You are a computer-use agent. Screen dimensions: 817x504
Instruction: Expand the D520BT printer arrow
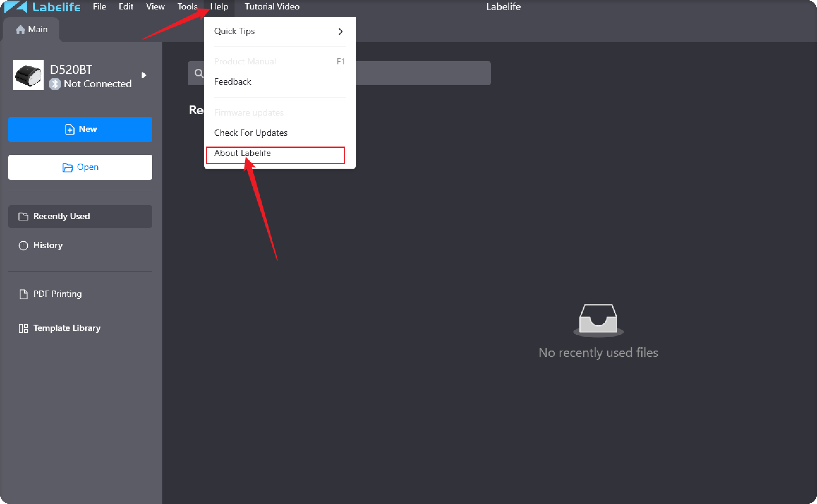point(144,75)
